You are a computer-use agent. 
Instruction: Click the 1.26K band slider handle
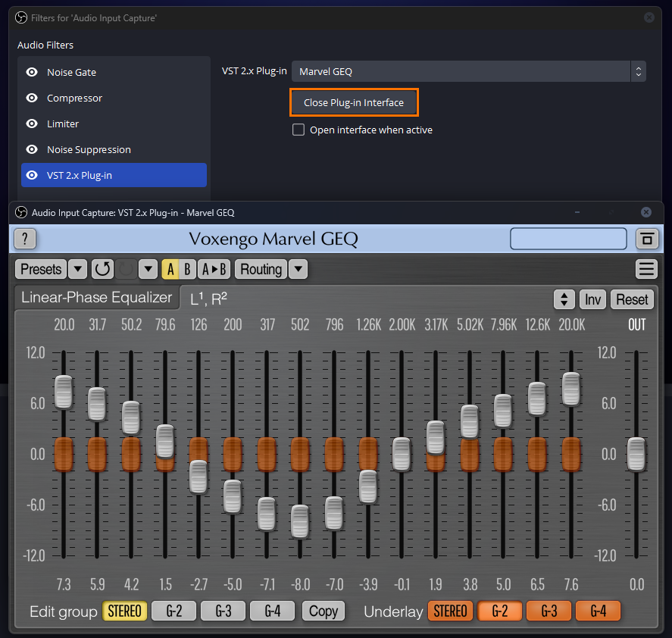pyautogui.click(x=367, y=486)
